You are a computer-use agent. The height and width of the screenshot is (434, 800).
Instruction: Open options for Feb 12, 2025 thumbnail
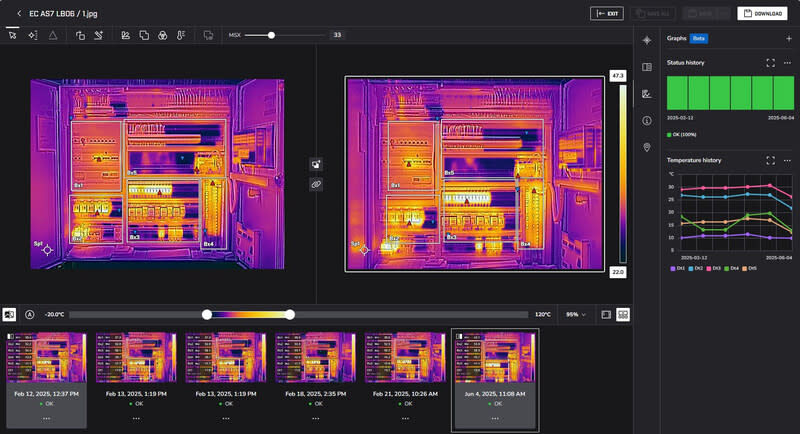point(46,417)
